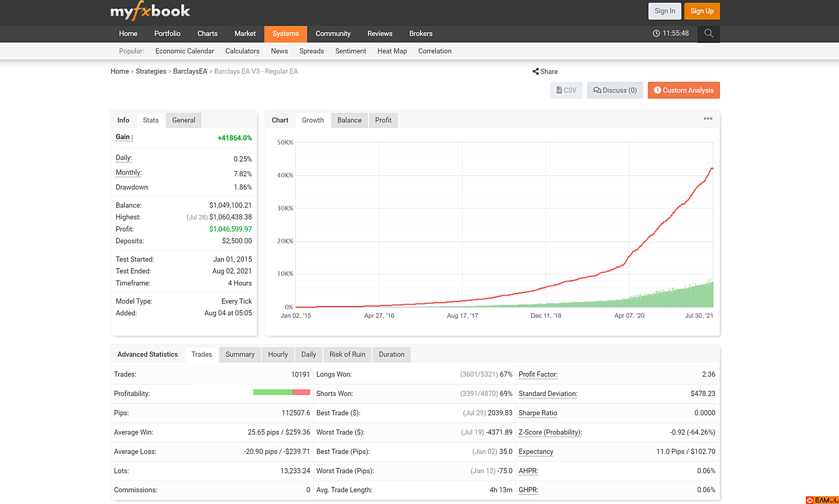Download data via CSV button
The width and height of the screenshot is (839, 504).
pos(566,90)
